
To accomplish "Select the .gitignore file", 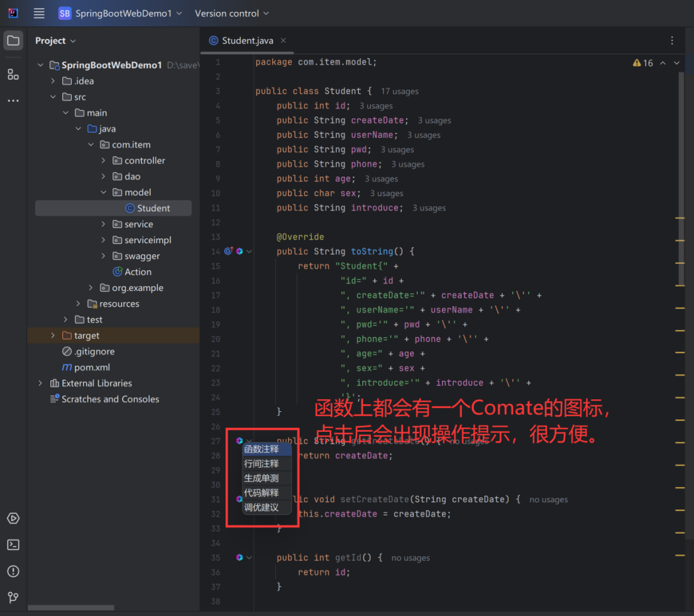I will click(88, 351).
